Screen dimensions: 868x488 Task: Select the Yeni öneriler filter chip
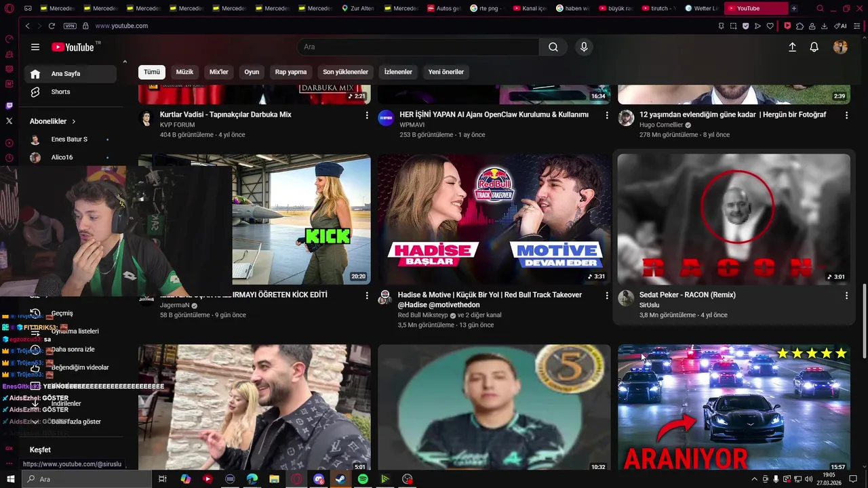(x=446, y=72)
